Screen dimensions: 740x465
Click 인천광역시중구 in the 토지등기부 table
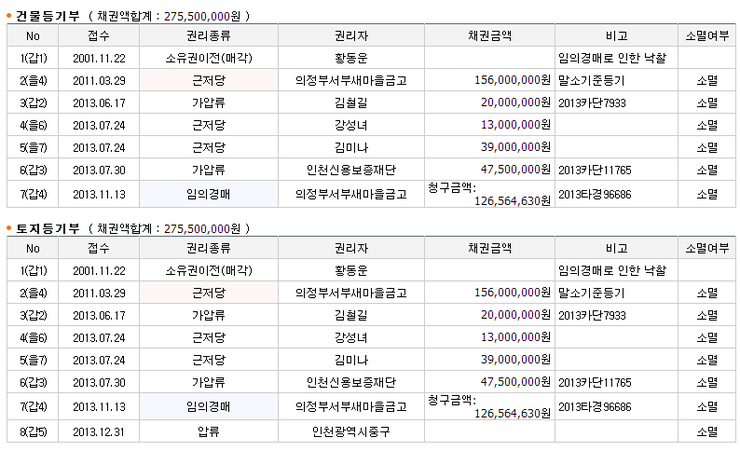pyautogui.click(x=351, y=431)
